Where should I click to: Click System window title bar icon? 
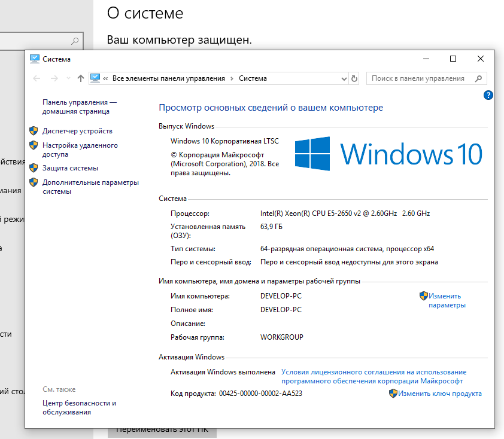(x=34, y=59)
